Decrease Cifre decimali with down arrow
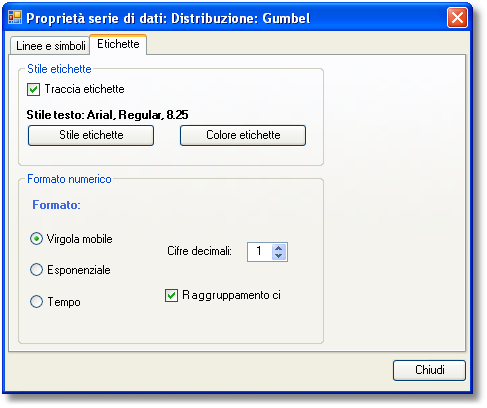487x408 pixels. click(279, 256)
